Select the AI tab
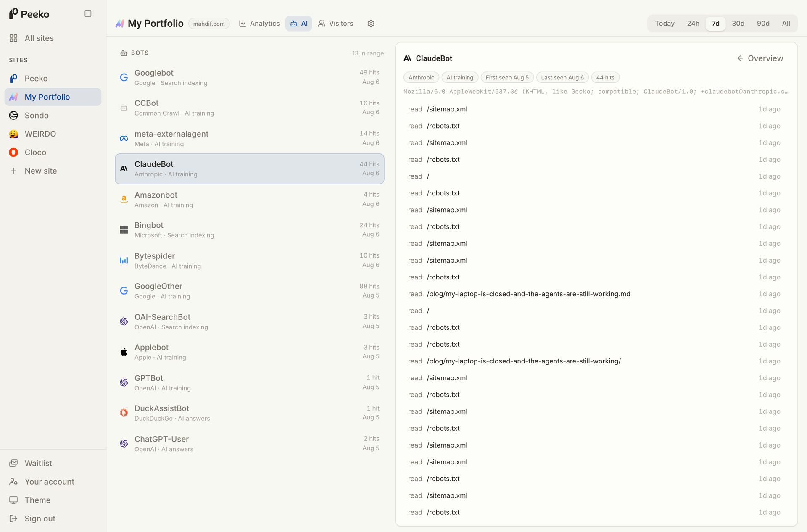The image size is (807, 532). (299, 24)
